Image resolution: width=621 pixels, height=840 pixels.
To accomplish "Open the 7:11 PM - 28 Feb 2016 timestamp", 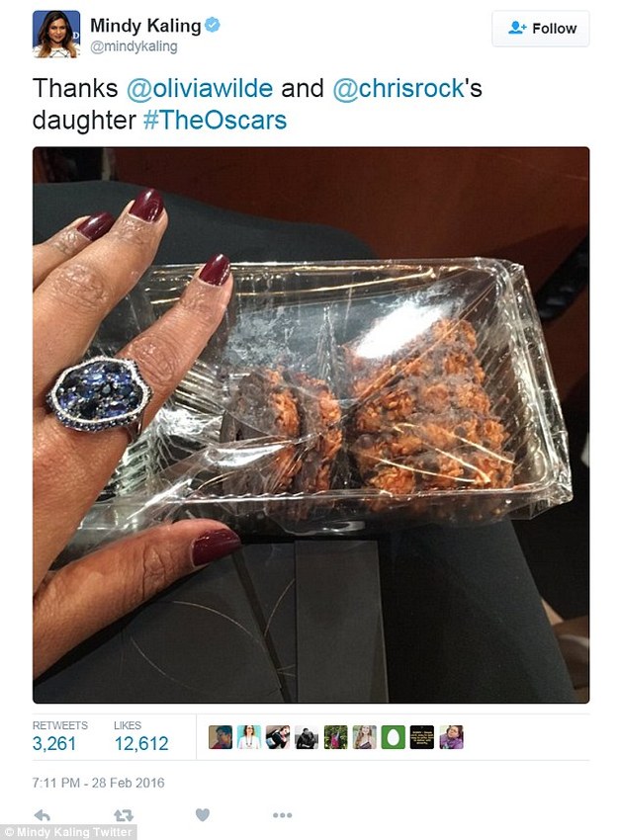I will pos(98,783).
